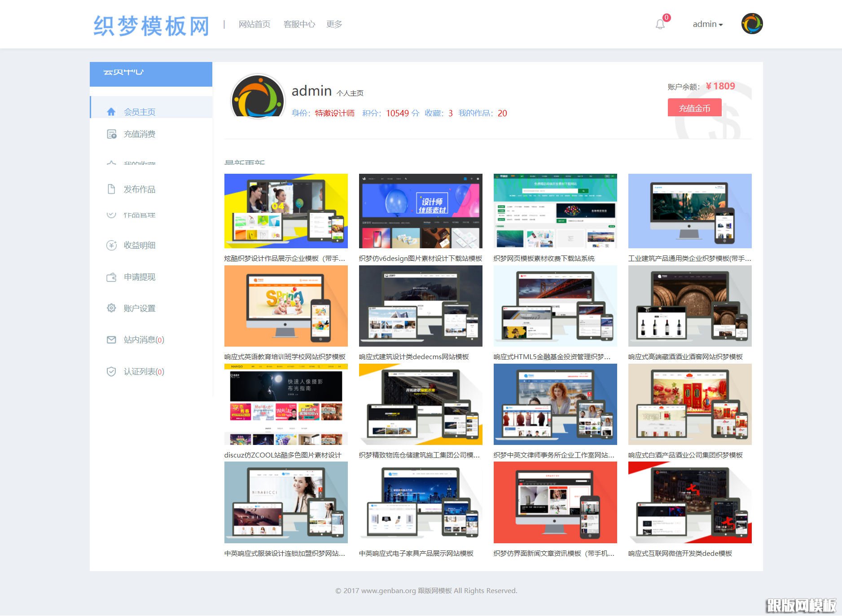842x616 pixels.
Task: Open the 织梦网页模板素材收费下载站系统 title link
Action: (544, 259)
